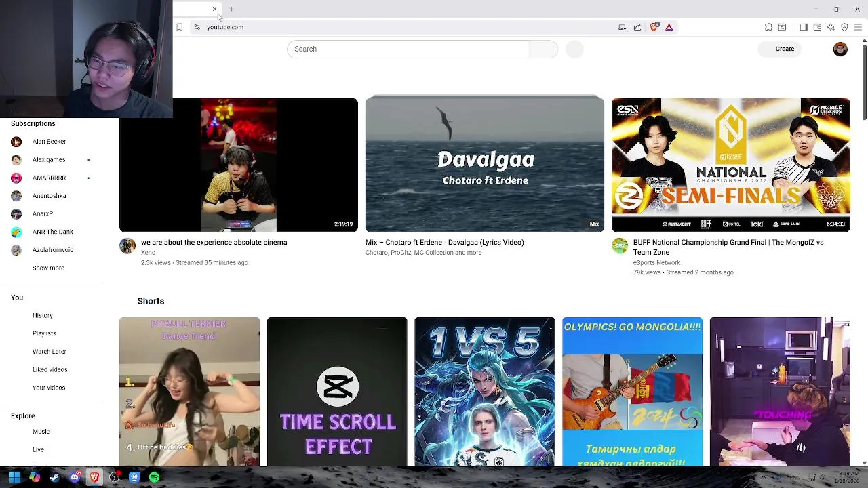This screenshot has height=488, width=868.
Task: Click the voice search microphone button
Action: (574, 49)
